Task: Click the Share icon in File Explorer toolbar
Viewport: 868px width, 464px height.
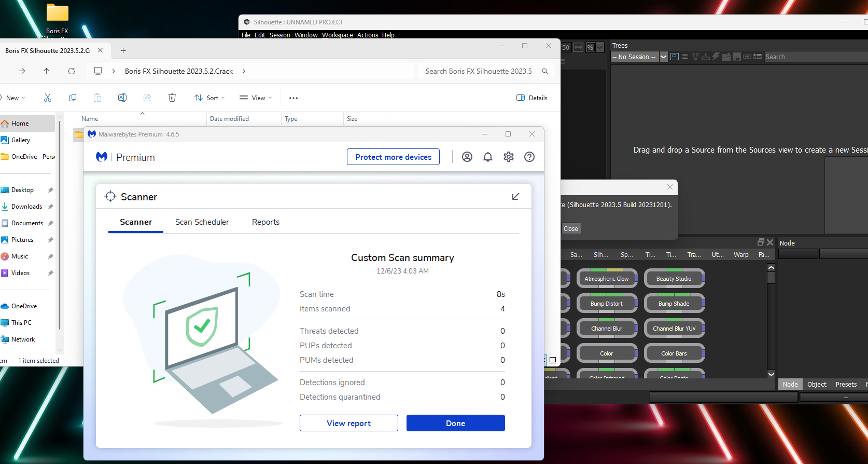Action: (147, 98)
